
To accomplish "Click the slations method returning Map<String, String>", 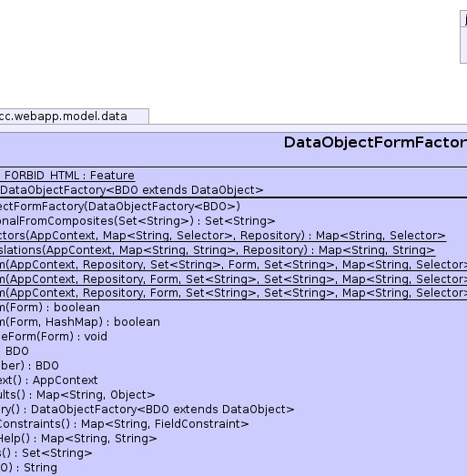I will 218,250.
